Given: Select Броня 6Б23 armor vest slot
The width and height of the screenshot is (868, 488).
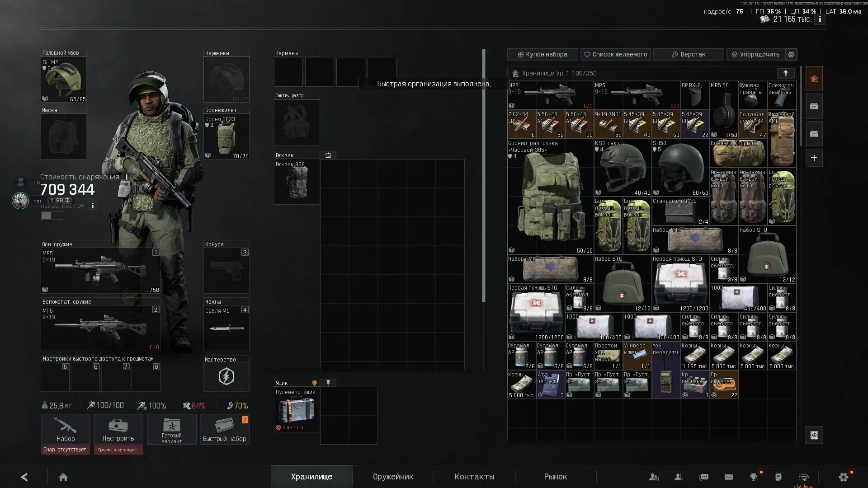Looking at the screenshot, I should click(226, 137).
